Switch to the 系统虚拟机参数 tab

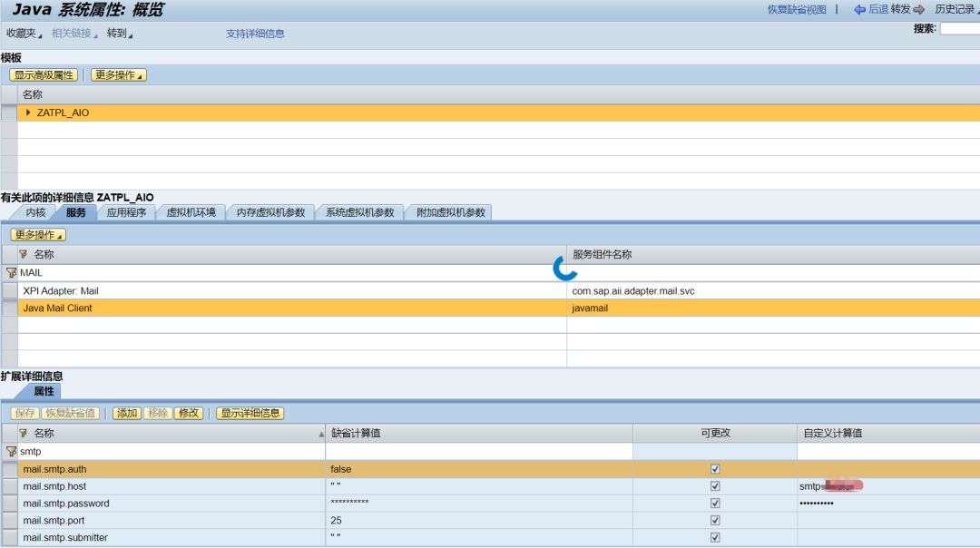coord(360,212)
